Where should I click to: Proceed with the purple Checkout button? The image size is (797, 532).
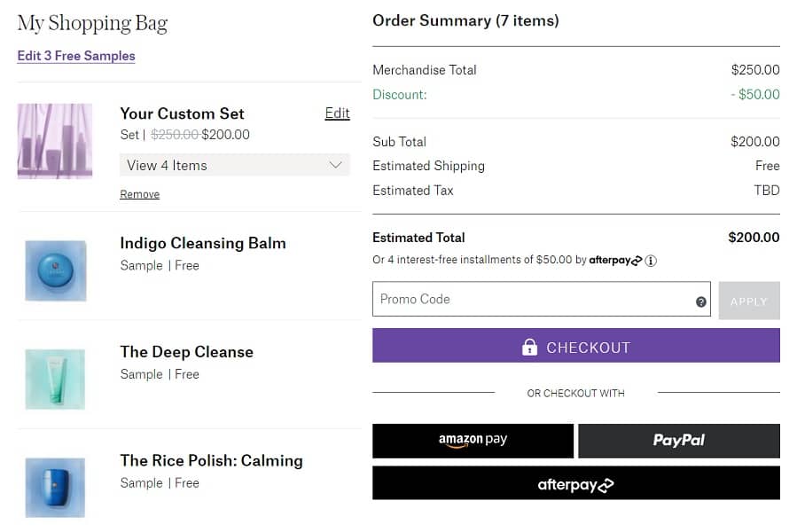click(x=576, y=346)
